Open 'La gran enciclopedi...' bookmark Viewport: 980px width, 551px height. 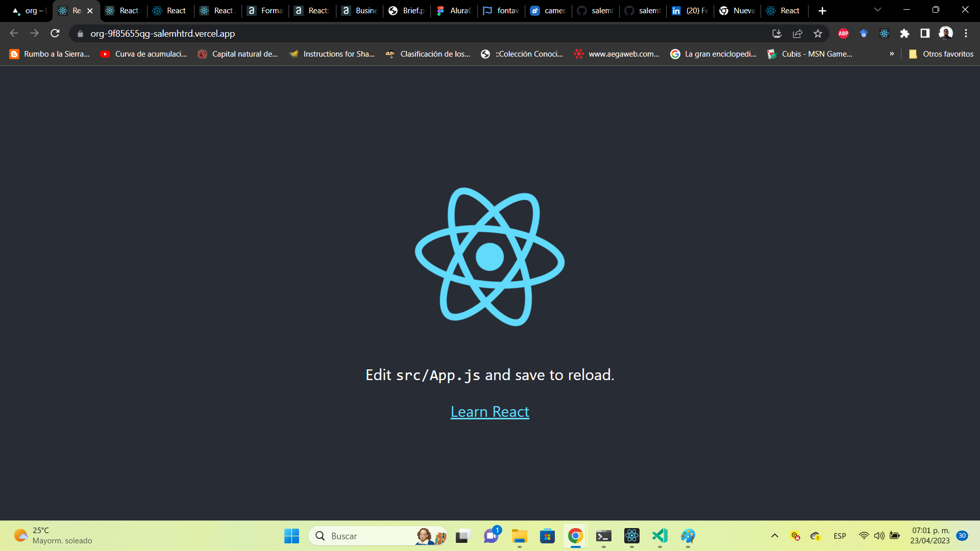[x=713, y=54]
